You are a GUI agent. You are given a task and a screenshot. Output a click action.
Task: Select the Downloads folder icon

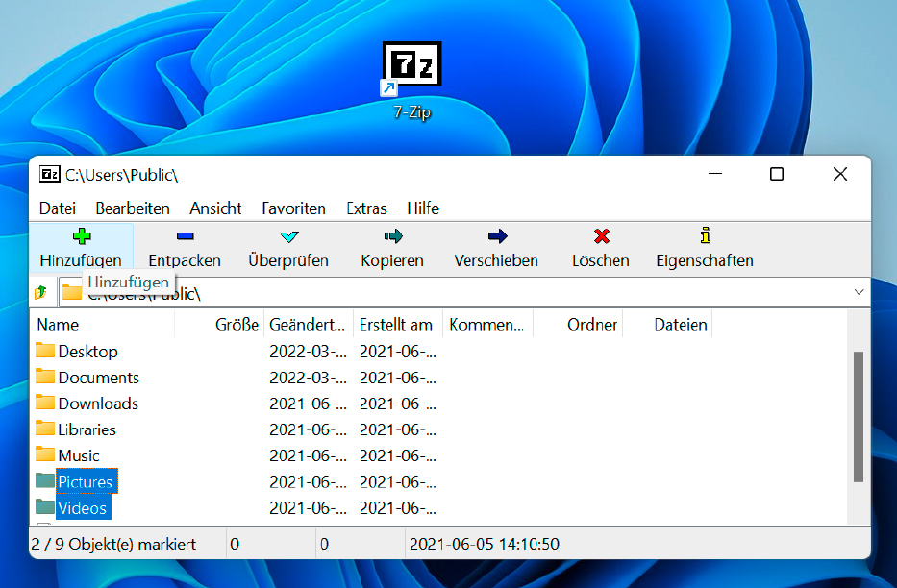pos(45,403)
